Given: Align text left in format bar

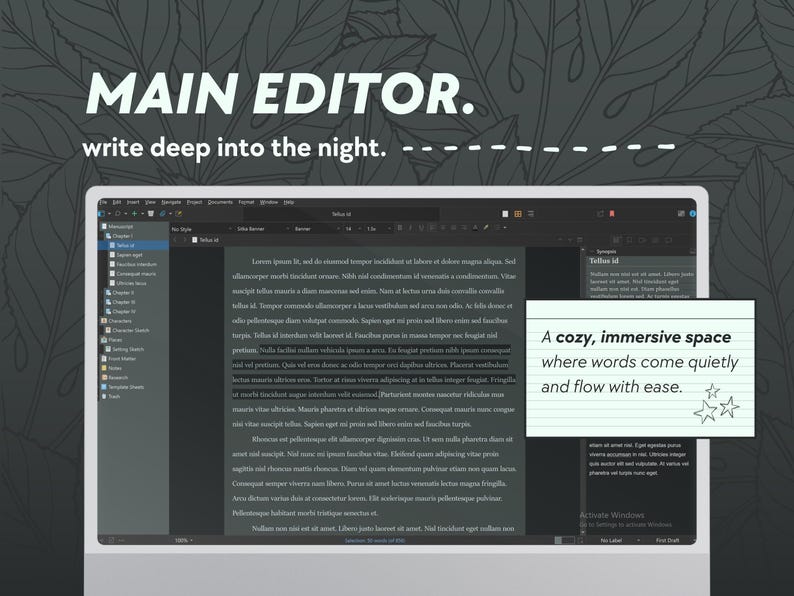Looking at the screenshot, I should tap(432, 228).
